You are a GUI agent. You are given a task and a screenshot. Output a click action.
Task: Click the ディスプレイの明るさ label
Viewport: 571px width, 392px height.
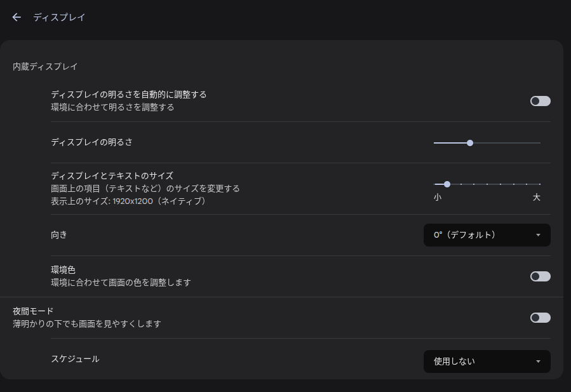tap(91, 142)
